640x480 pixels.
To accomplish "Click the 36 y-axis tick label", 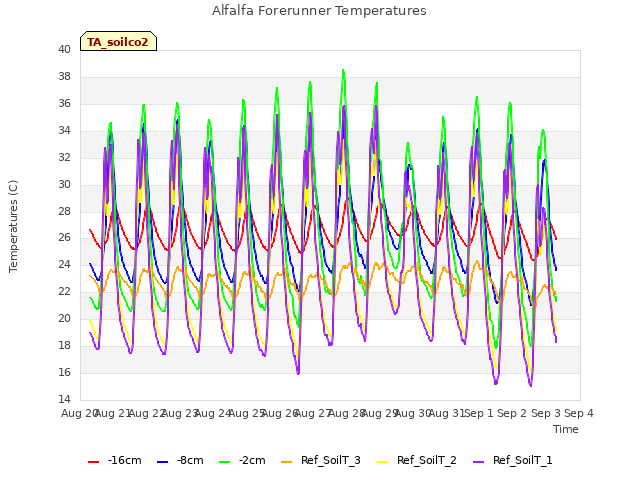I will point(64,103).
